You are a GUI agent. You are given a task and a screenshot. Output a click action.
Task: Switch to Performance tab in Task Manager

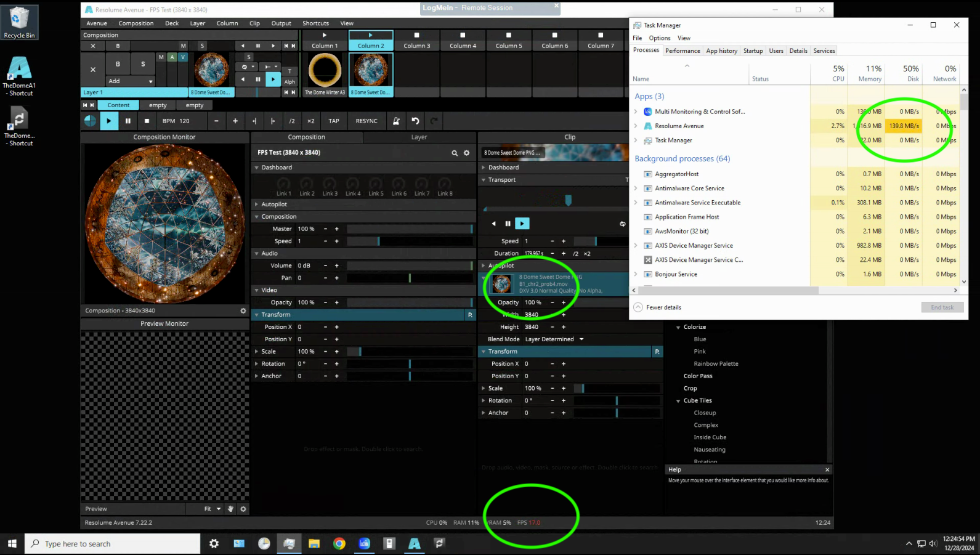point(682,51)
